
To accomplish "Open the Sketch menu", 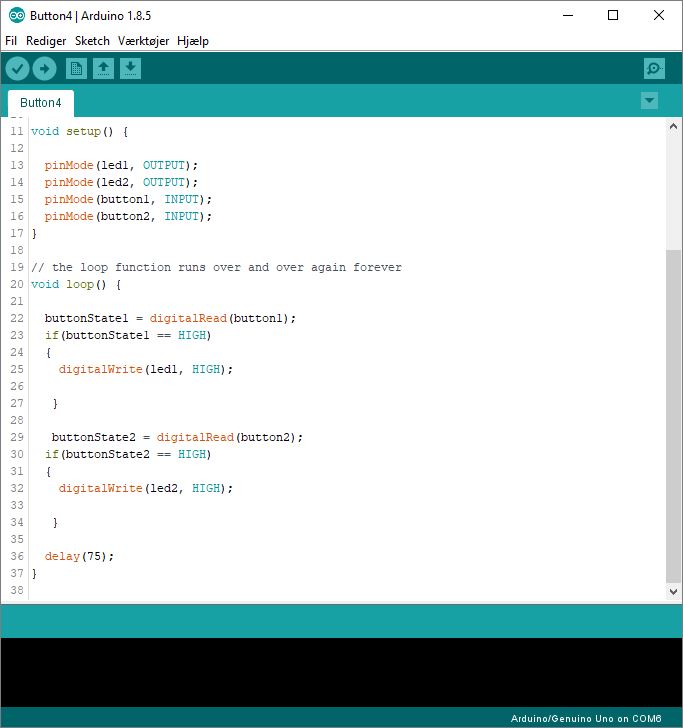I will 92,41.
